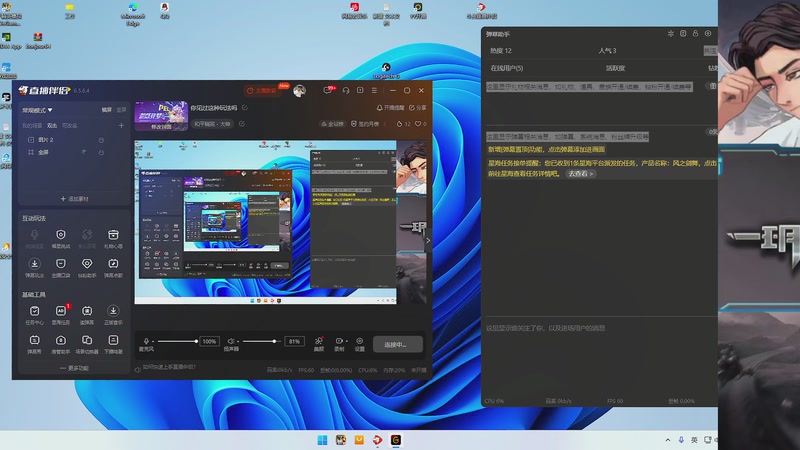This screenshot has width=800, height=450.
Task: Open the microphone device dropdown arrow
Action: click(x=153, y=341)
